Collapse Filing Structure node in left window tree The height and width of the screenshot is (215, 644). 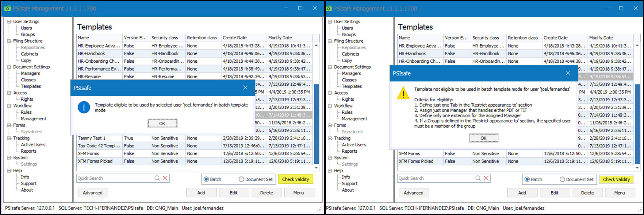point(9,41)
